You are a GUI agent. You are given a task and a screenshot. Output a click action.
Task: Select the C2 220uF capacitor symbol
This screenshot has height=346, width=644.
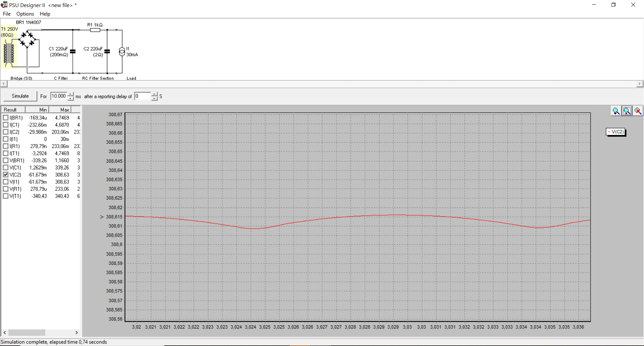point(107,51)
